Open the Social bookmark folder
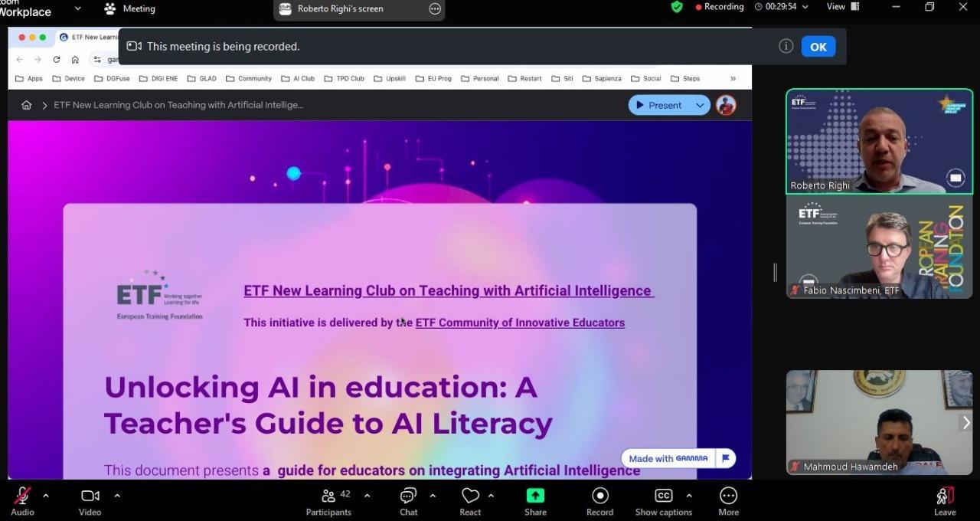 click(646, 78)
